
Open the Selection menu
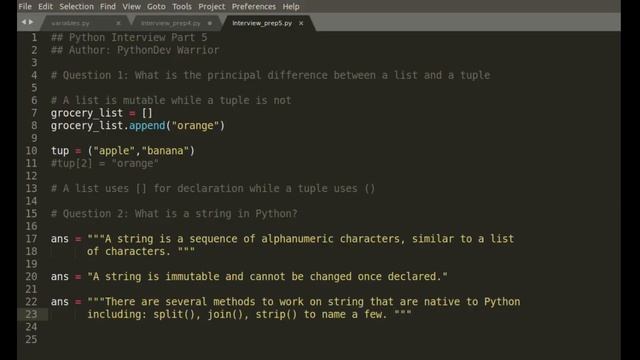pyautogui.click(x=76, y=7)
